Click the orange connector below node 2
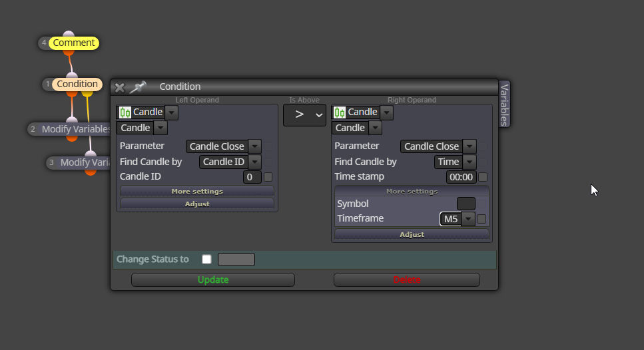644x350 pixels. [x=72, y=138]
